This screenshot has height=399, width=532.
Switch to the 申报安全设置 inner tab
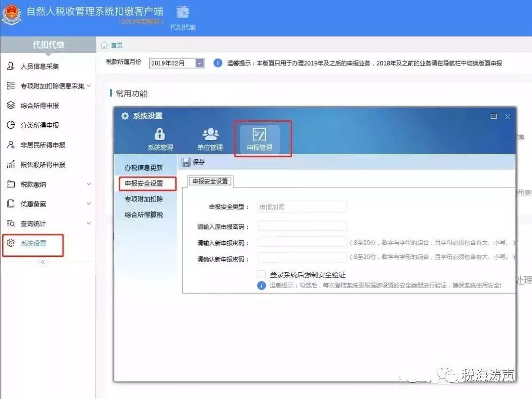coord(210,181)
